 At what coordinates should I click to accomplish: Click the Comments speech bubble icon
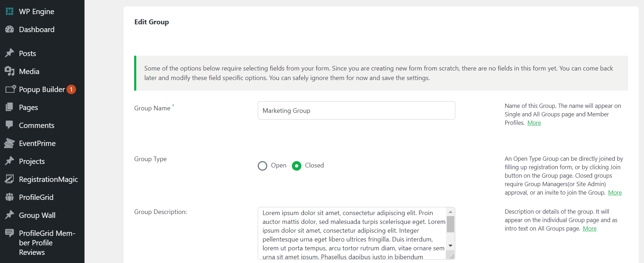click(10, 125)
